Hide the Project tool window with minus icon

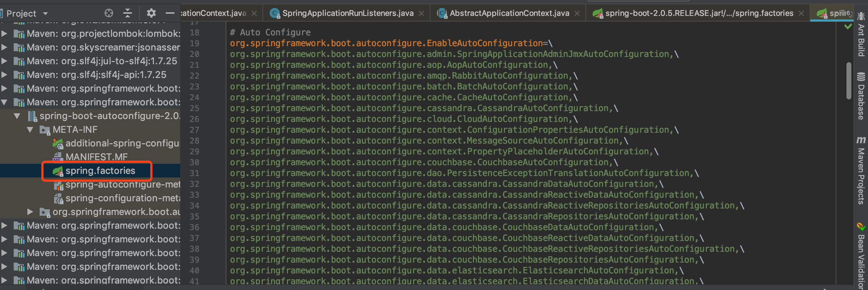pyautogui.click(x=170, y=13)
